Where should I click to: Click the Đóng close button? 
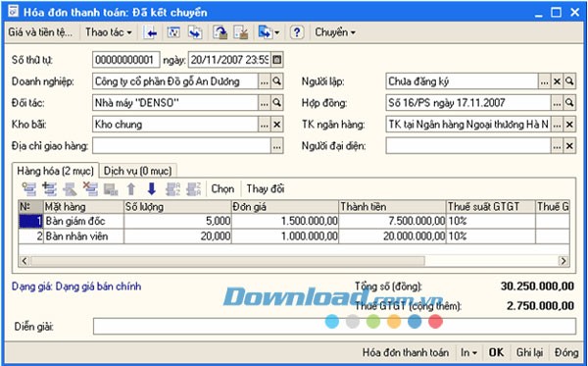(x=566, y=353)
